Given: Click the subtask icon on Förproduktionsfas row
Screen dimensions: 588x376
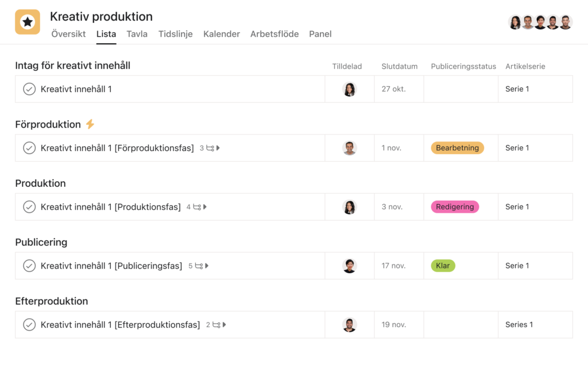Looking at the screenshot, I should pos(210,148).
